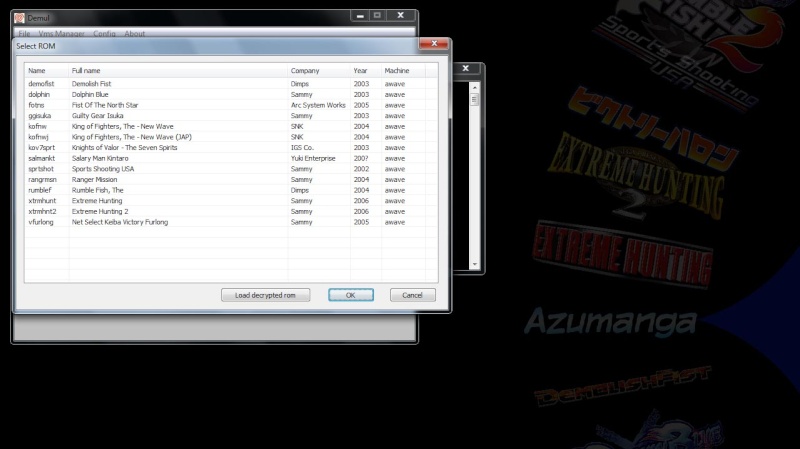Click the Yuki Enterprise company cell
This screenshot has width=800, height=449.
click(x=313, y=158)
